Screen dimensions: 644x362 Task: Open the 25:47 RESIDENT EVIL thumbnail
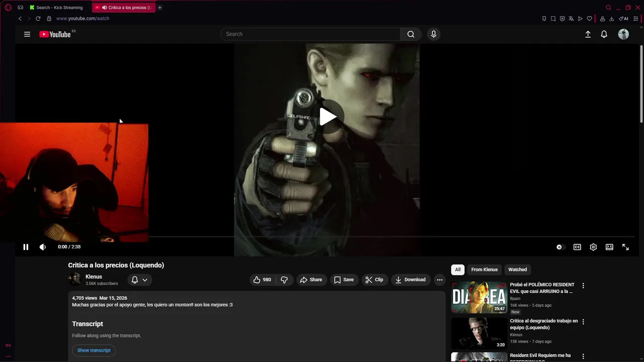[479, 298]
